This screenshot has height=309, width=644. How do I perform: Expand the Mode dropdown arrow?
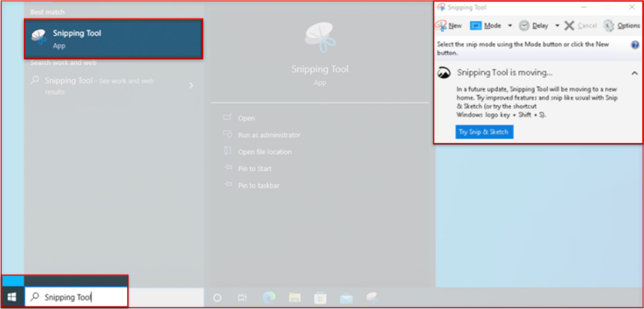point(510,26)
